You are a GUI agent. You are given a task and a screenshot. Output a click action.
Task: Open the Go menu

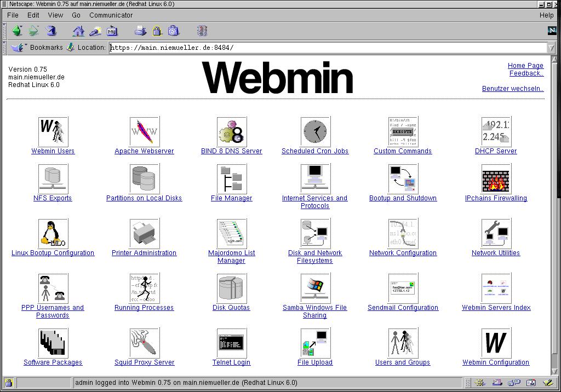(76, 15)
